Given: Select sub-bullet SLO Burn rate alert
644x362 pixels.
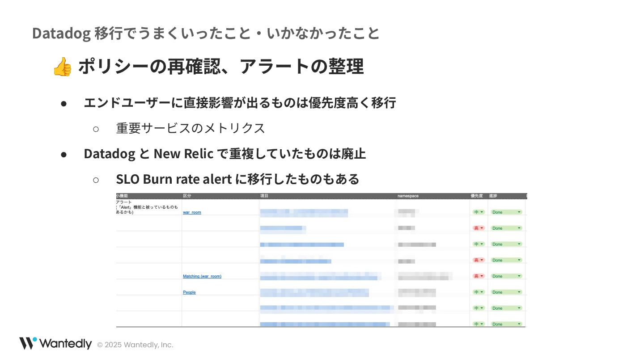Looking at the screenshot, I should 237,179.
